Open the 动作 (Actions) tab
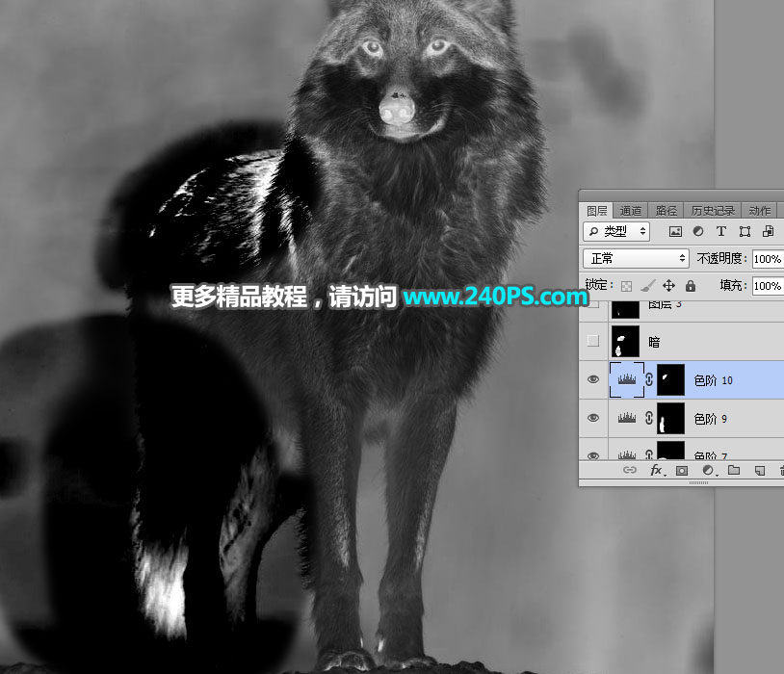The height and width of the screenshot is (674, 784). pos(760,211)
